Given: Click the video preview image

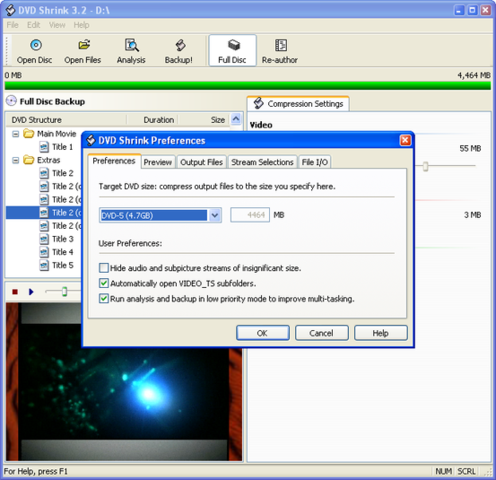Looking at the screenshot, I should [124, 382].
